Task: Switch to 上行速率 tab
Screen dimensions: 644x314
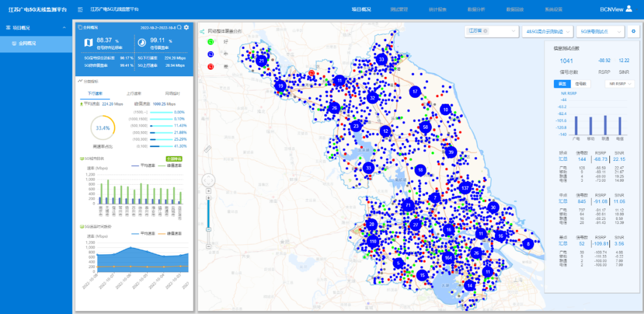Action: (134, 94)
